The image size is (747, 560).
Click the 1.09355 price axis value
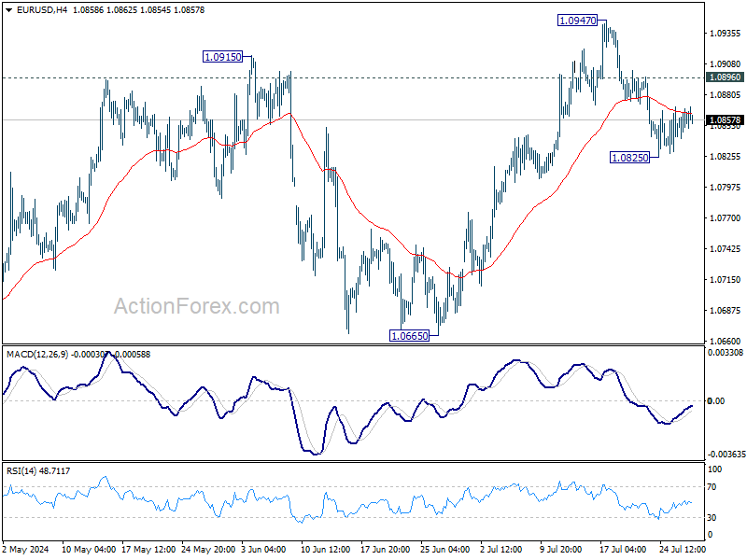pos(726,33)
